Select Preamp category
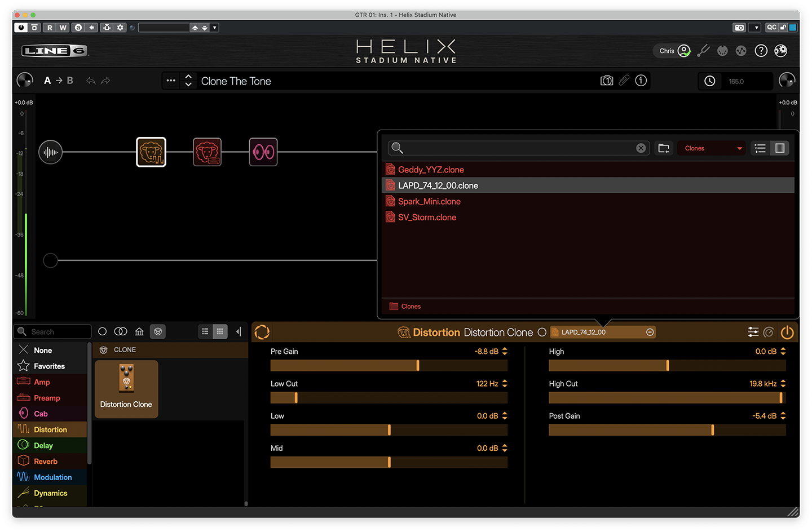 tap(50, 397)
